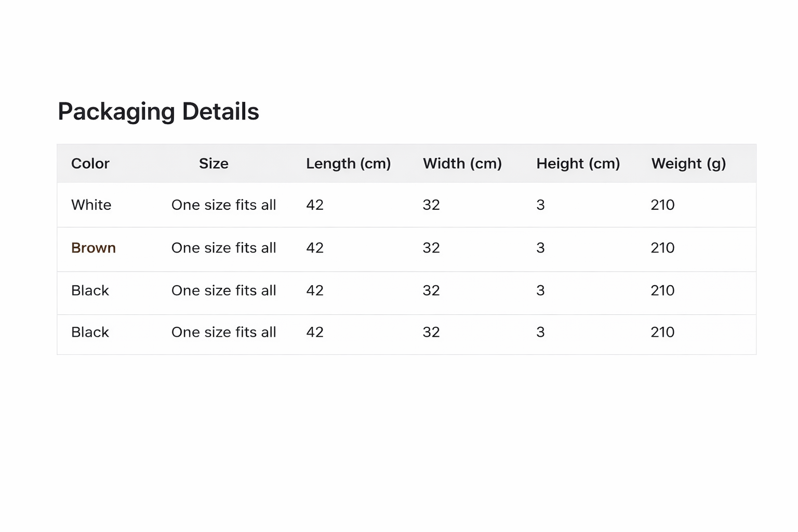
Task: Select the Black cell in the last row
Action: pyautogui.click(x=90, y=332)
